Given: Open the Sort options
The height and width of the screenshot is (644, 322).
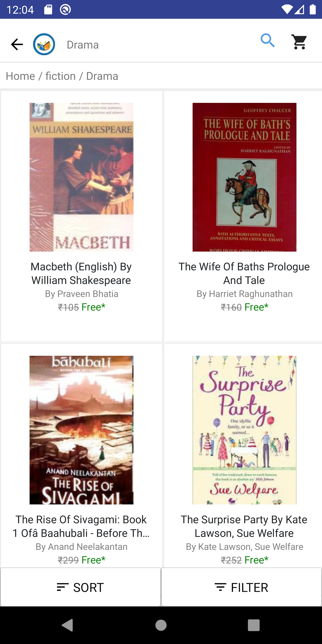Looking at the screenshot, I should [x=80, y=587].
